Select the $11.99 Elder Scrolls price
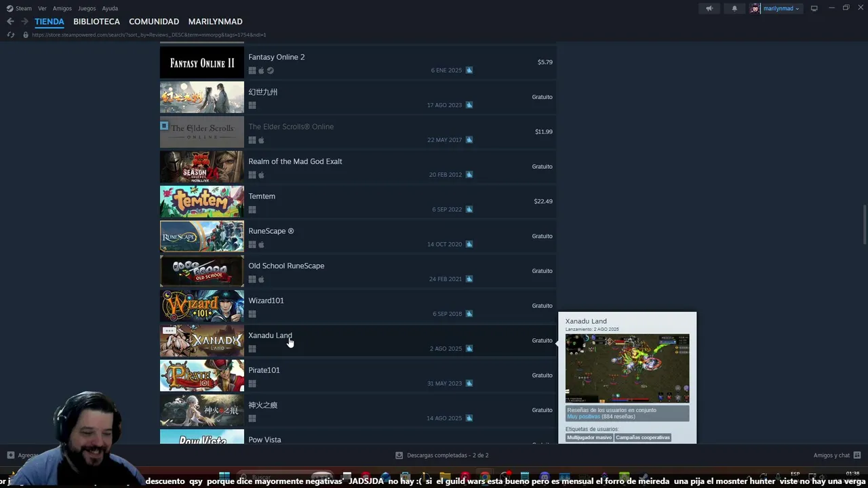The height and width of the screenshot is (488, 868). coord(544,132)
